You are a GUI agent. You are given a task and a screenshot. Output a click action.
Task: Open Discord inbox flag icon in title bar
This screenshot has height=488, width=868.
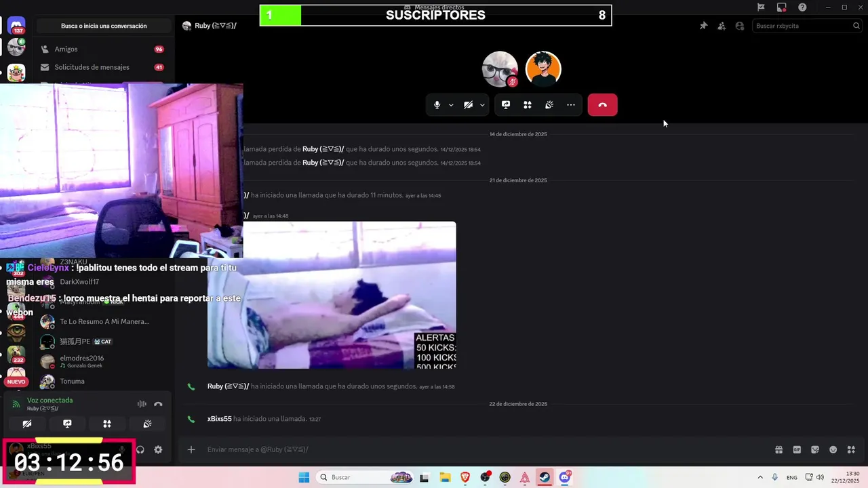(x=761, y=7)
